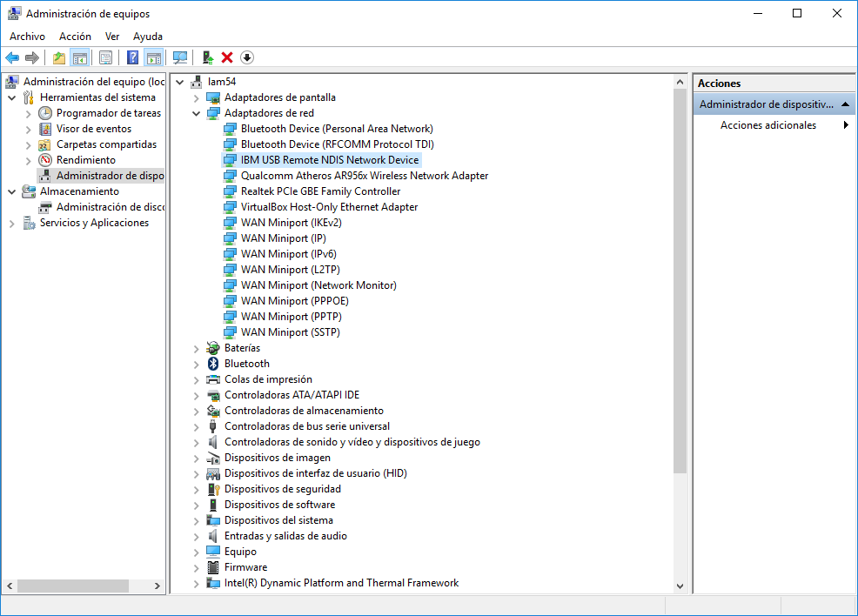Collapse the Administrador de dispositivos actions section
This screenshot has height=616, width=858.
click(x=846, y=104)
